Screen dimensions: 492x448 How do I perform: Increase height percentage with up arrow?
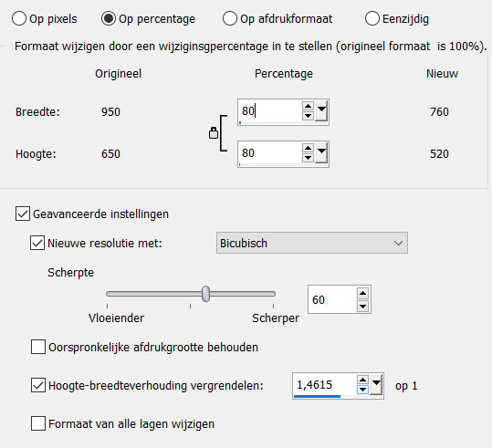(x=308, y=148)
